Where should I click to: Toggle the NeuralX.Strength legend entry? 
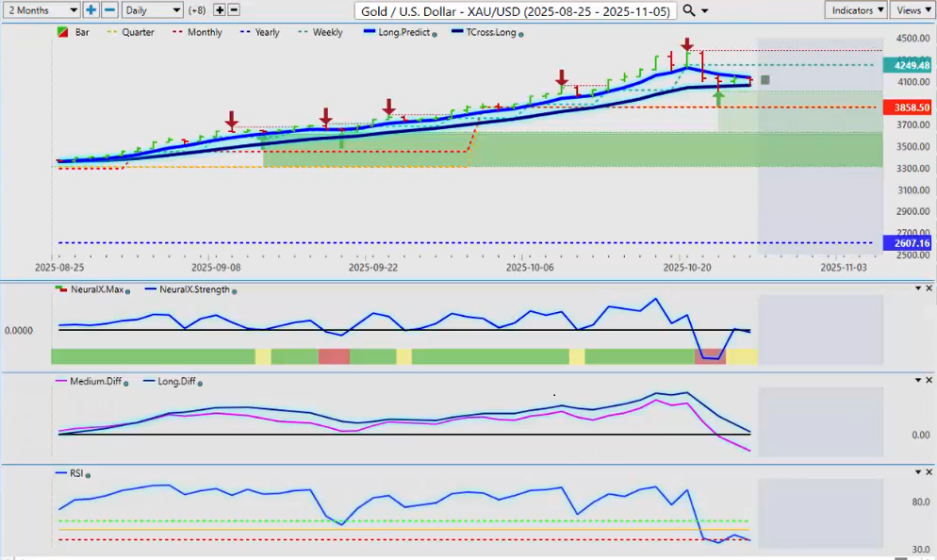click(193, 289)
